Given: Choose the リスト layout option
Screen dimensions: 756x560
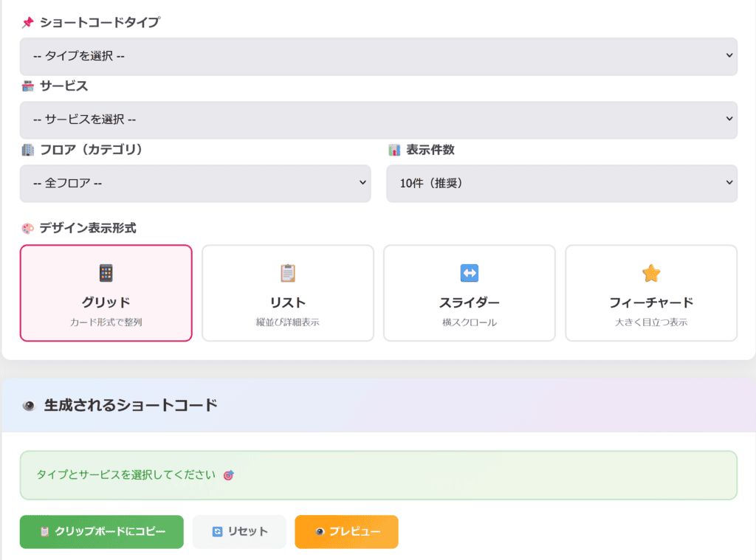Looking at the screenshot, I should coord(287,294).
